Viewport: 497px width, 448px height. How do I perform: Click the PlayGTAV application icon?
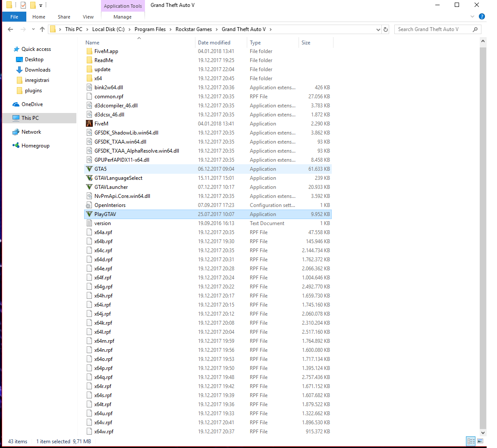tap(89, 214)
